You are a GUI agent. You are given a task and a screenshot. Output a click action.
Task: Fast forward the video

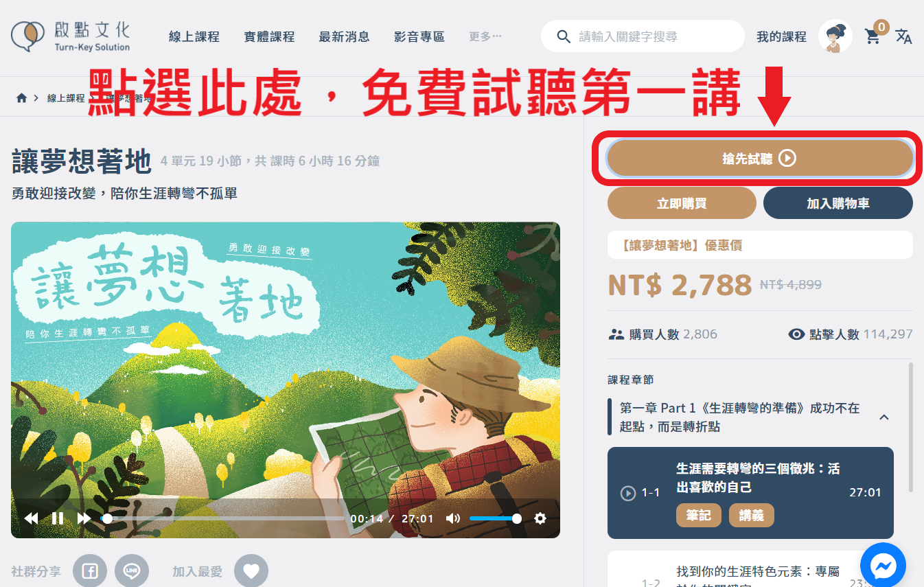(x=84, y=518)
